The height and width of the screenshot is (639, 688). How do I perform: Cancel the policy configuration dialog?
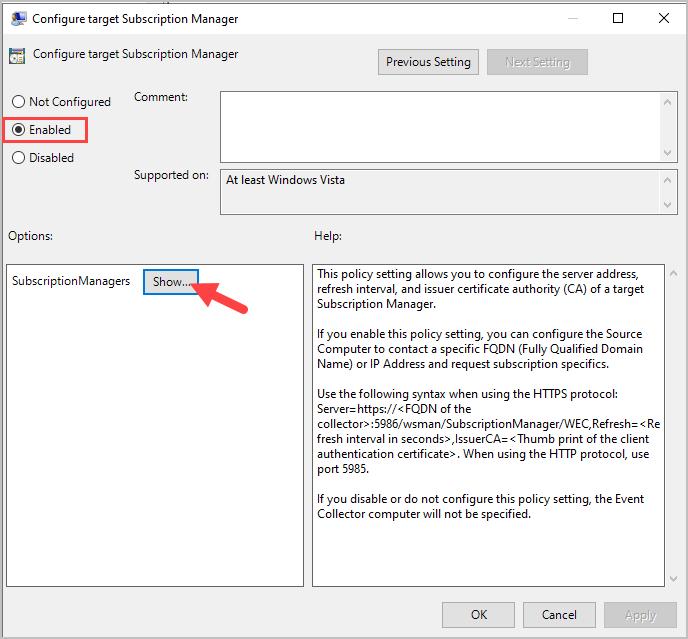click(x=559, y=615)
